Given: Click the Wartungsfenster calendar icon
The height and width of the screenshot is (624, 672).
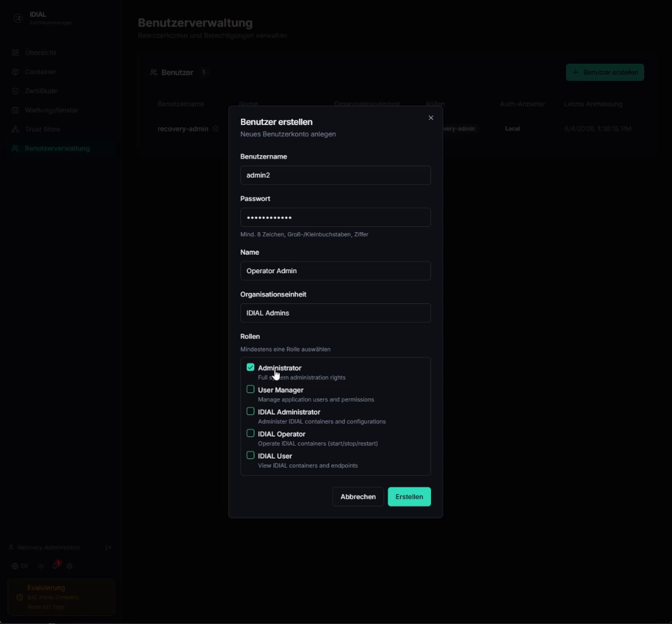Looking at the screenshot, I should 16,110.
